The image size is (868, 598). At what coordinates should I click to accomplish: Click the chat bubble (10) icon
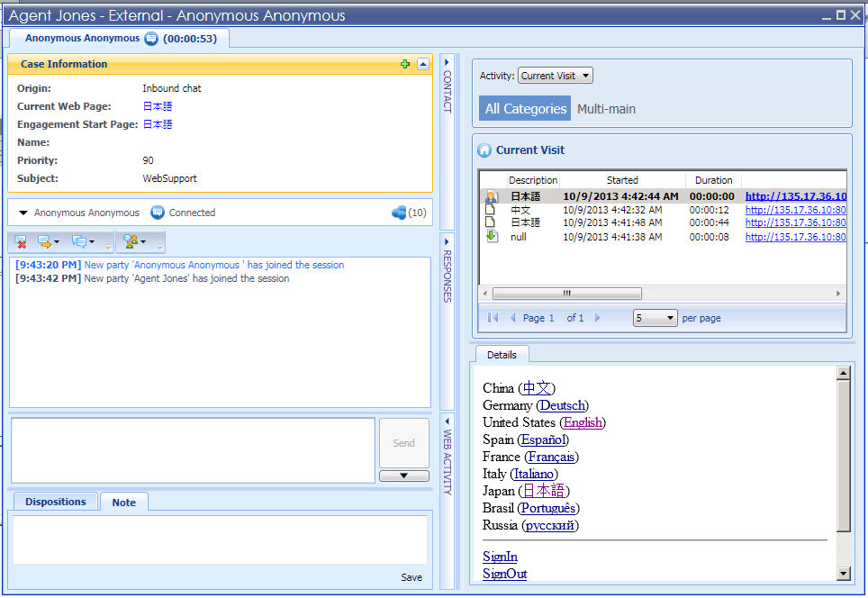pos(400,213)
